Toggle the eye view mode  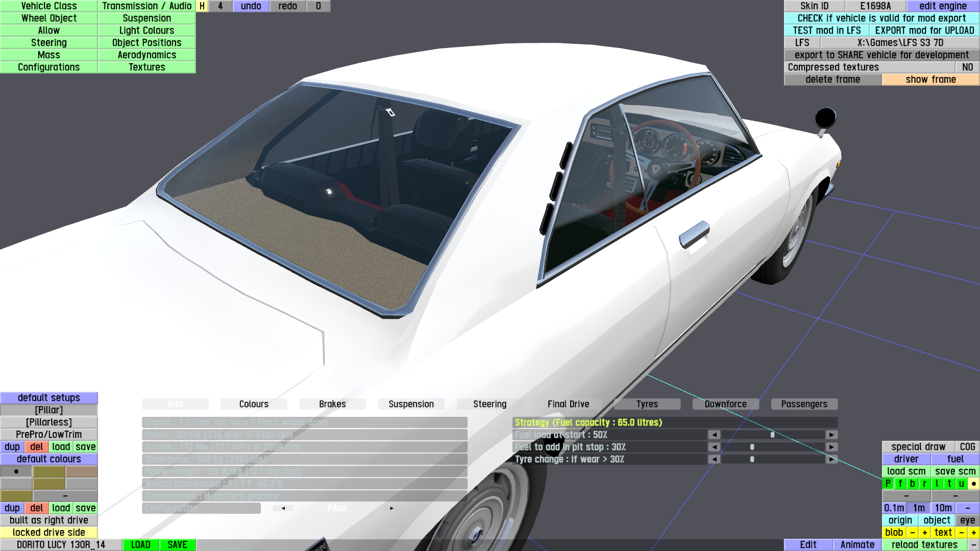tap(967, 520)
